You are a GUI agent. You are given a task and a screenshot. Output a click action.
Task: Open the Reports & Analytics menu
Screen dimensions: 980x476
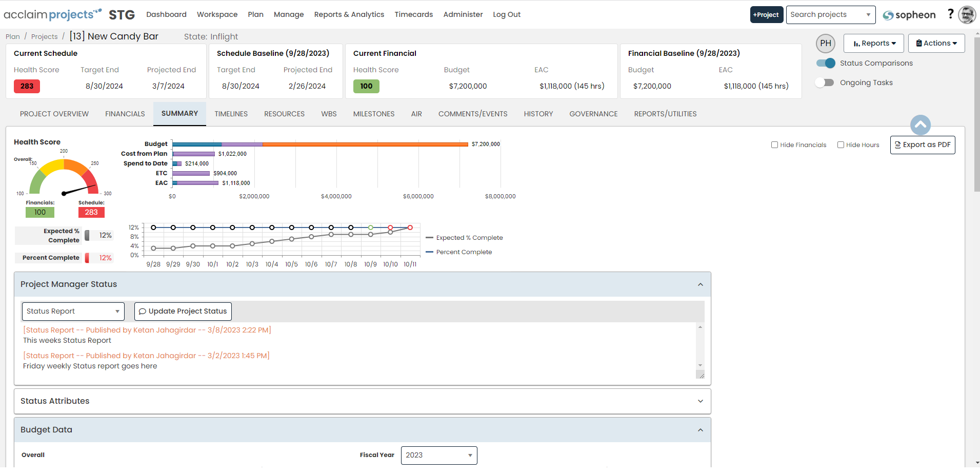[349, 14]
